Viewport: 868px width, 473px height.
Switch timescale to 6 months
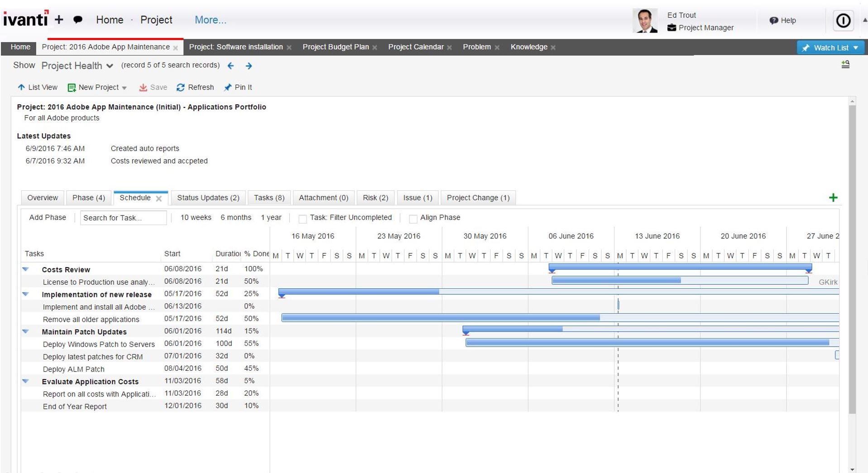235,217
